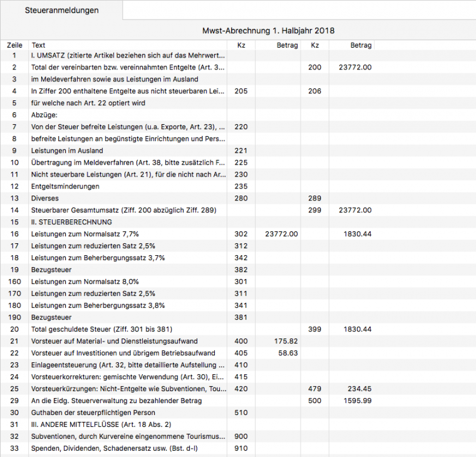This screenshot has height=457, width=476.
Task: Select the title 'Mwst-Abrechnung 1. Halbjahr 2018'
Action: click(268, 31)
